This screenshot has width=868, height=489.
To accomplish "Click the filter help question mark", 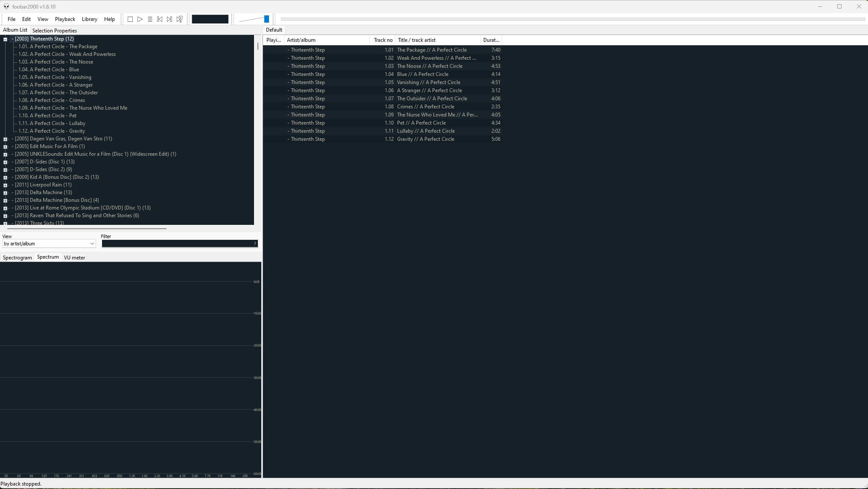I will [255, 244].
